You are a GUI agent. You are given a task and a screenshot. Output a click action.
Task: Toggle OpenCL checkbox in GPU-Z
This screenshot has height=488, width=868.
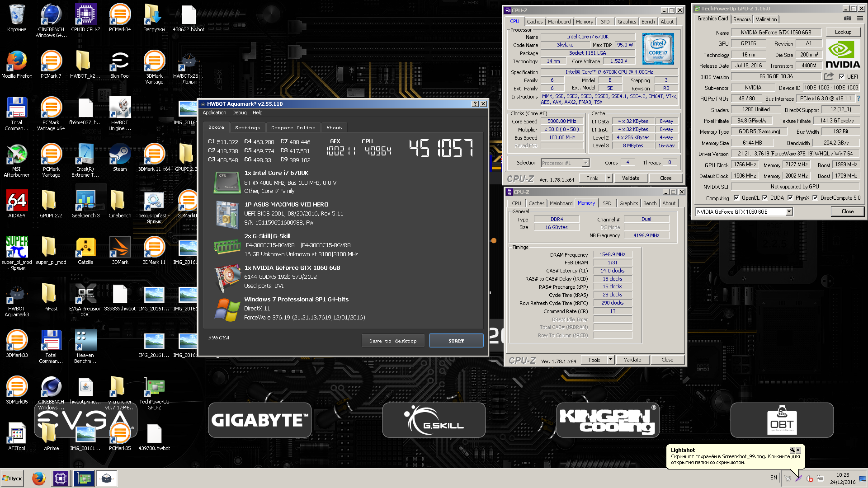click(736, 198)
